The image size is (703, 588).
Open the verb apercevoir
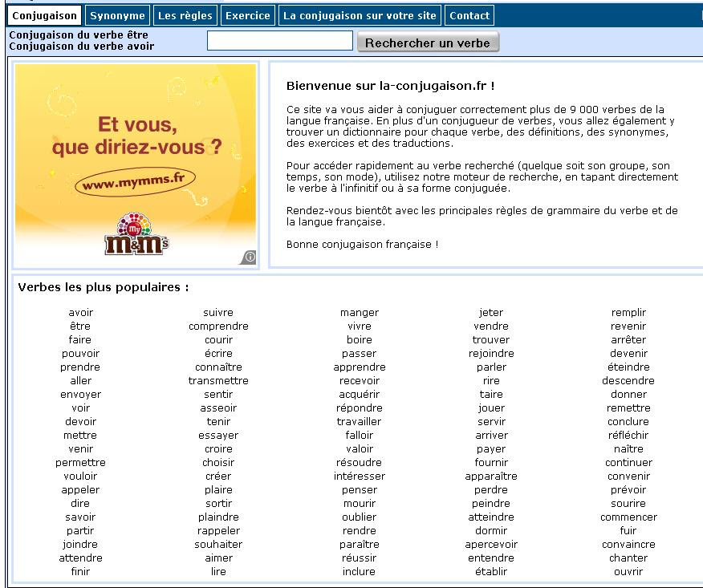(x=491, y=544)
